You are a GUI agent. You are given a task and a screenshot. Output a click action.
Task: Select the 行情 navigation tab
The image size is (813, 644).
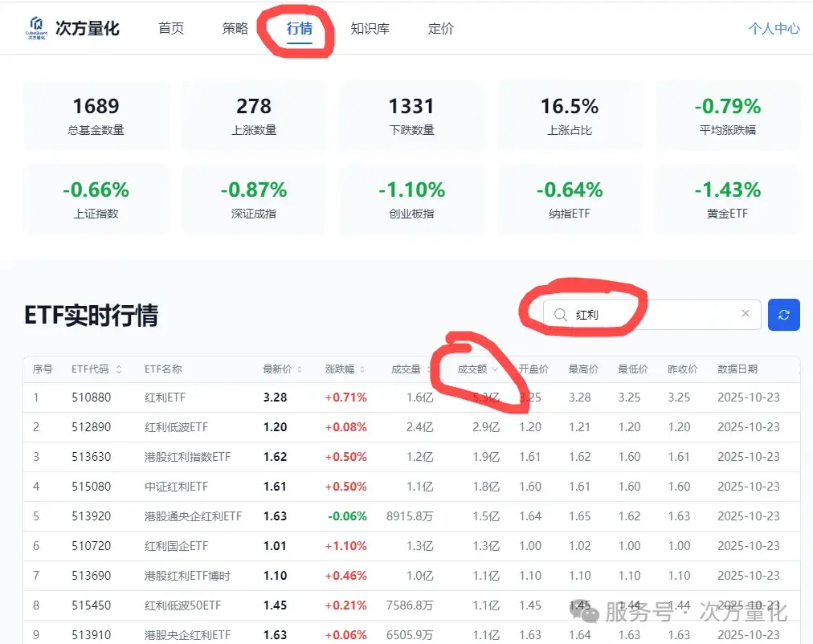pyautogui.click(x=300, y=28)
